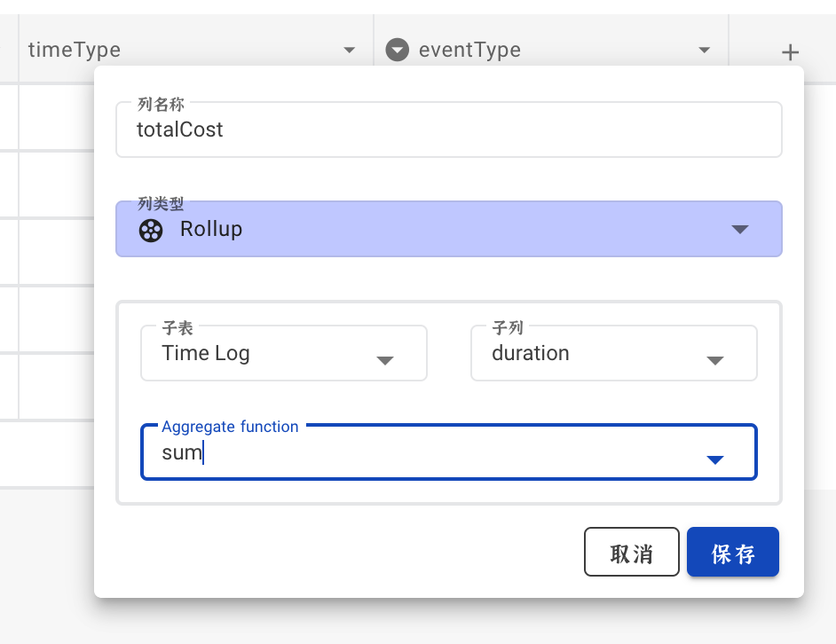This screenshot has width=836, height=644.
Task: Select the timeType column header
Action: pyautogui.click(x=75, y=50)
